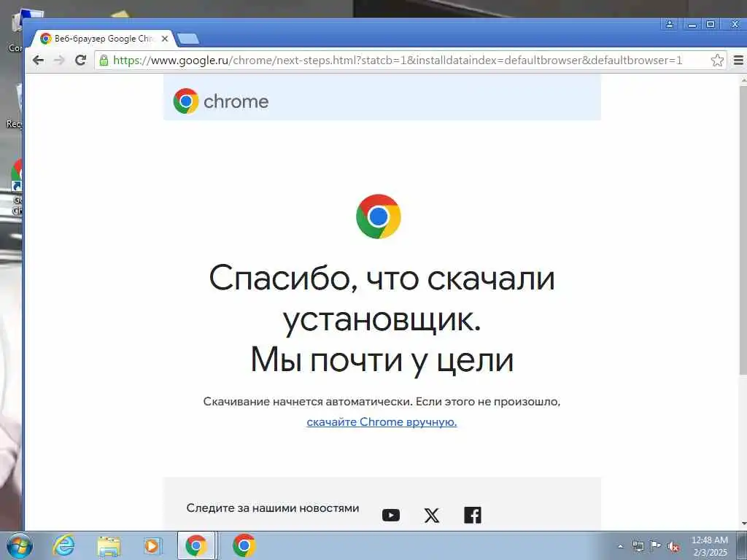
Task: Open the Action Center flag icon
Action: tap(656, 545)
